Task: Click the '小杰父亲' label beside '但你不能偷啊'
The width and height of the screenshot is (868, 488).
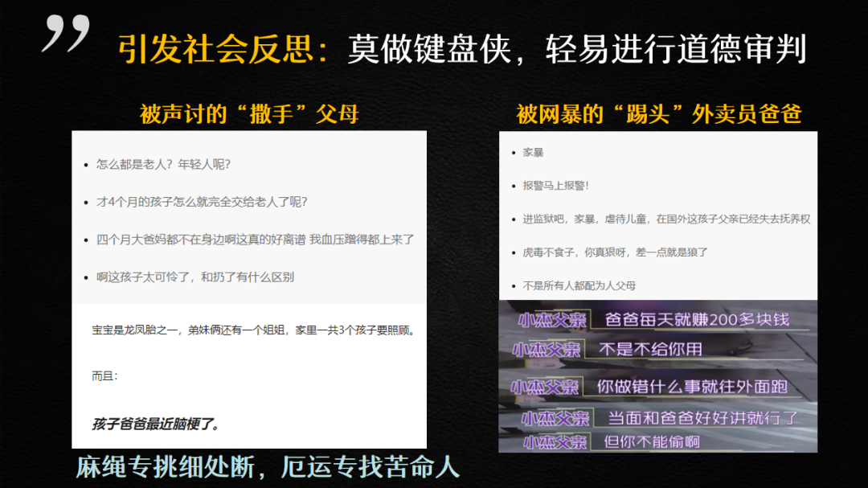Action: (555, 442)
